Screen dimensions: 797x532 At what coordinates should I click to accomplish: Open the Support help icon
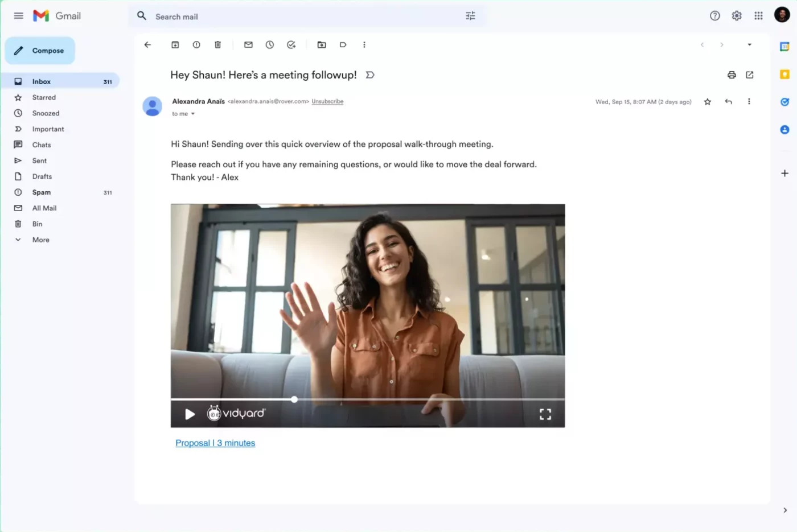coord(715,16)
